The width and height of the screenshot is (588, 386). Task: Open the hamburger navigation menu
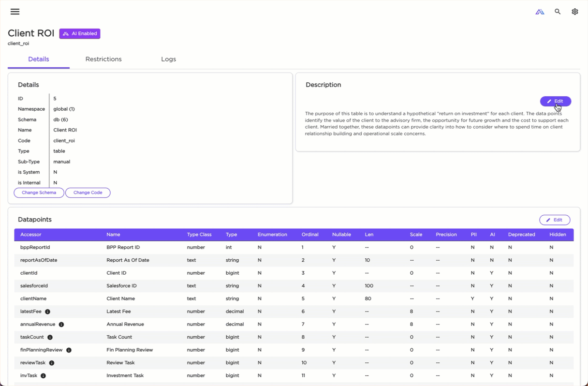point(15,12)
